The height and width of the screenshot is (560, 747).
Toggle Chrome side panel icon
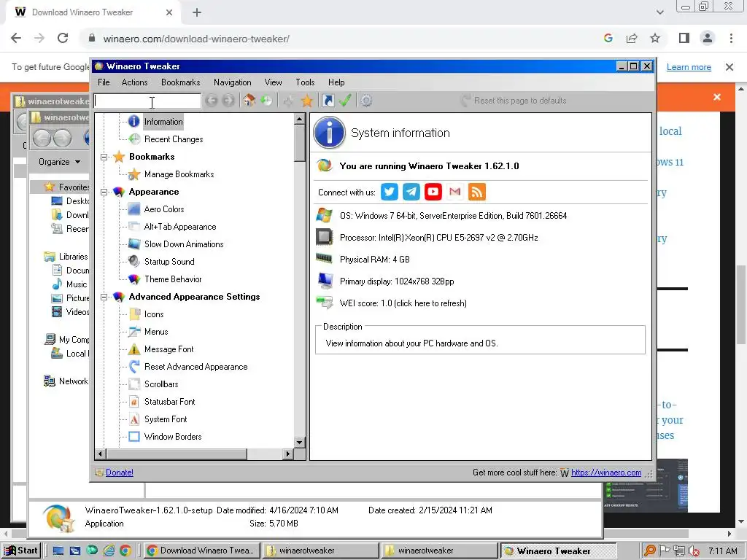click(x=684, y=38)
